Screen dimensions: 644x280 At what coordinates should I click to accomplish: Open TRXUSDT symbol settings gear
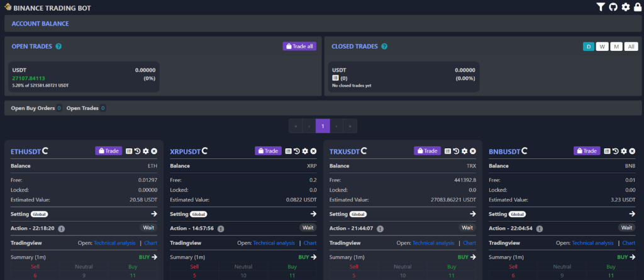(x=465, y=151)
